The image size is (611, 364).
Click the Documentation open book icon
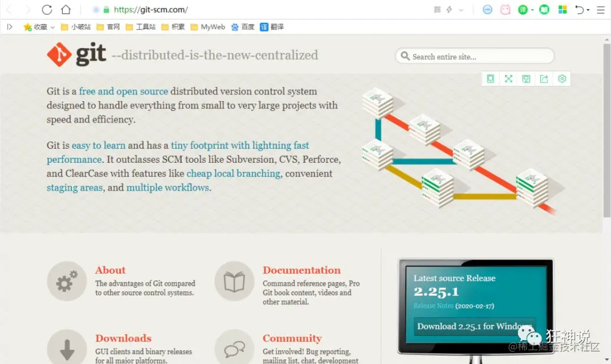235,281
